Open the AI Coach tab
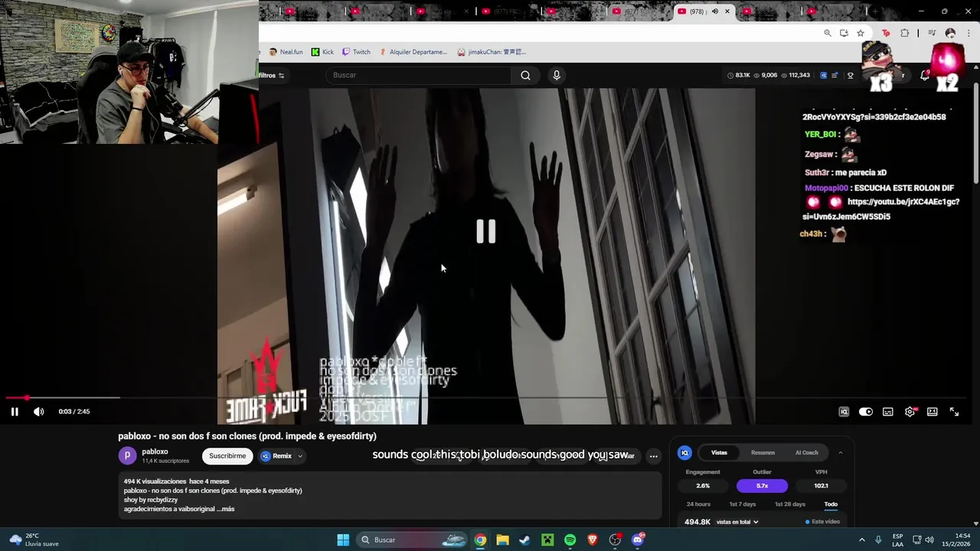This screenshot has height=551, width=980. (x=806, y=452)
